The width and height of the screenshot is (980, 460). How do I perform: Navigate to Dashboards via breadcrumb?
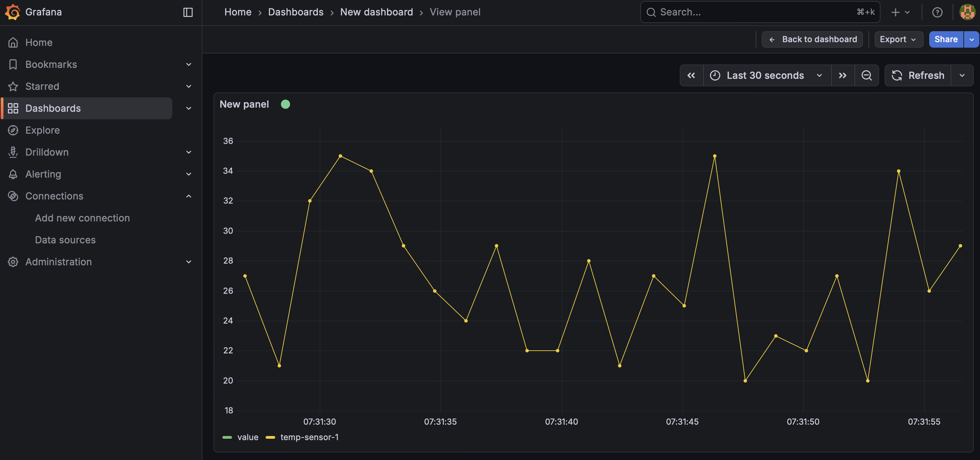pyautogui.click(x=295, y=12)
